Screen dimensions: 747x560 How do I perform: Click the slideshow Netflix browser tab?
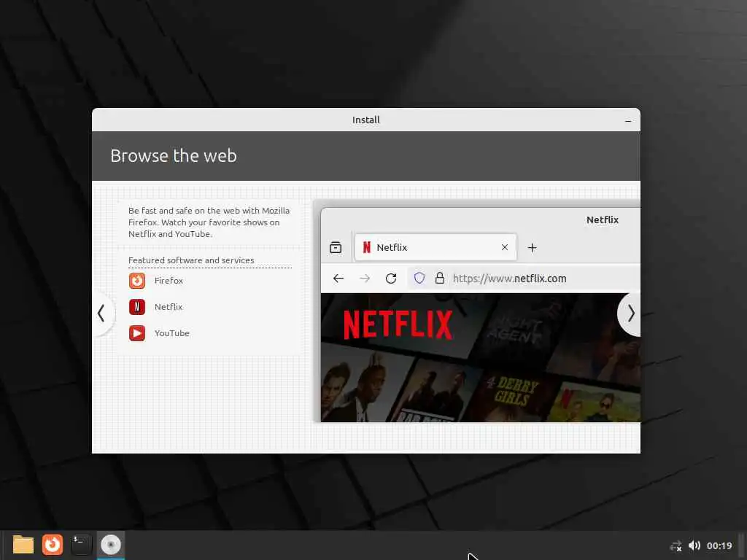[x=435, y=247]
